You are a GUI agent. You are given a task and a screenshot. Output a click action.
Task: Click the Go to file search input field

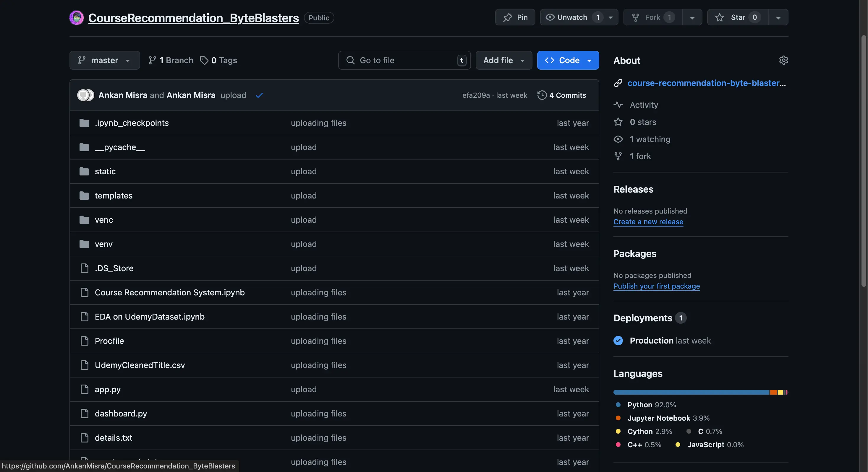point(404,60)
